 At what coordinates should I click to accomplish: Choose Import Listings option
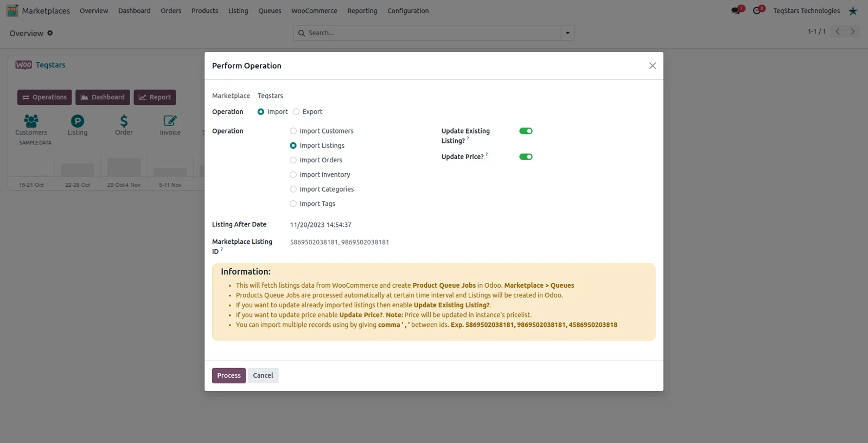[293, 145]
